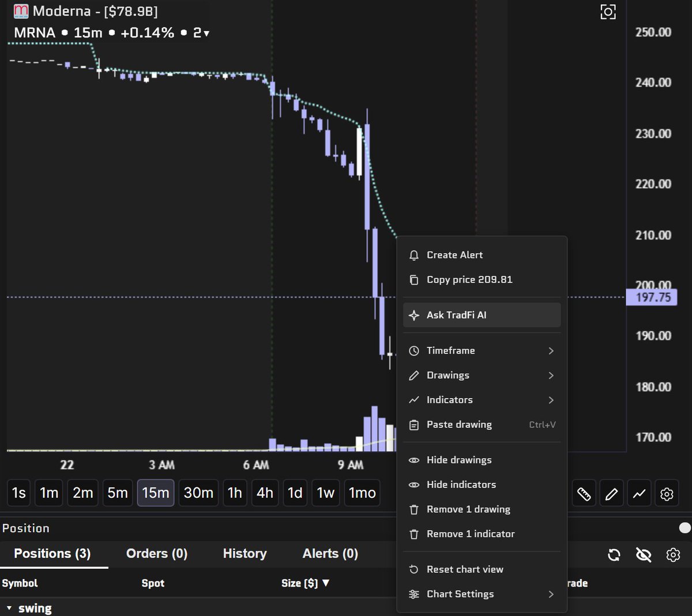Click the bell icon beside Create Alert
The image size is (692, 616).
(x=413, y=256)
